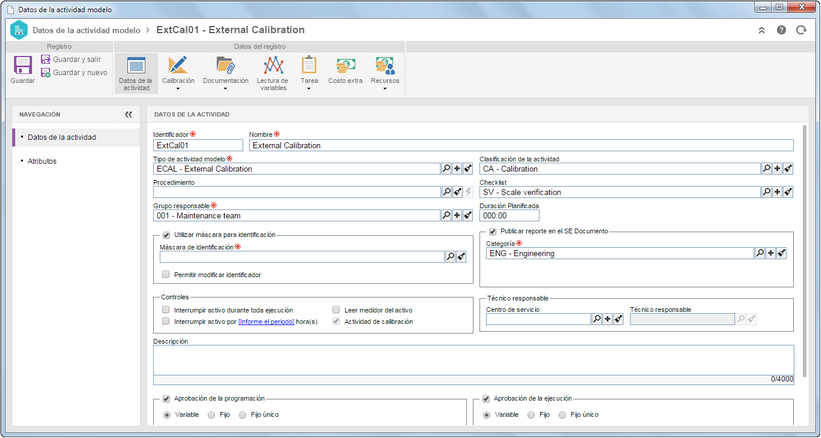The image size is (821, 438).
Task: Clear Clasificación de la actividad field
Action: (788, 169)
